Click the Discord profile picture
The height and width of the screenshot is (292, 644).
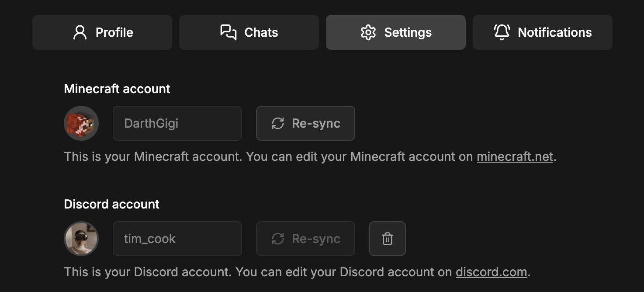coord(81,239)
